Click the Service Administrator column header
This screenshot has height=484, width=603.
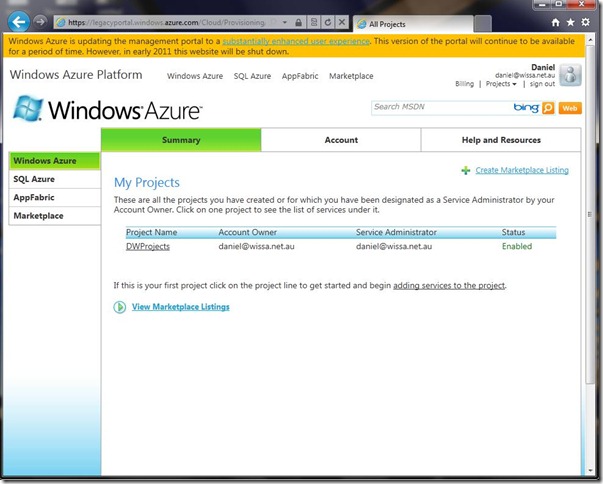[396, 232]
